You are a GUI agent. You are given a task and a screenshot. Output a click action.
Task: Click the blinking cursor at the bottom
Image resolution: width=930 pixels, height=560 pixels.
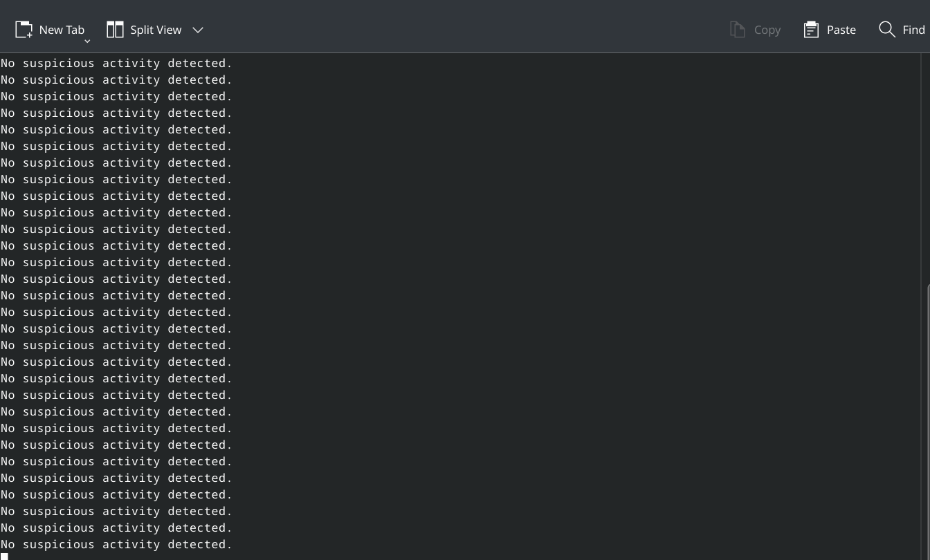click(x=4, y=556)
